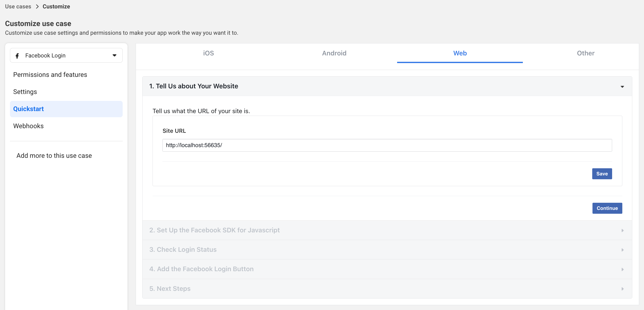Go back via the Use cases breadcrumb
Viewport: 644px width, 310px height.
point(18,6)
